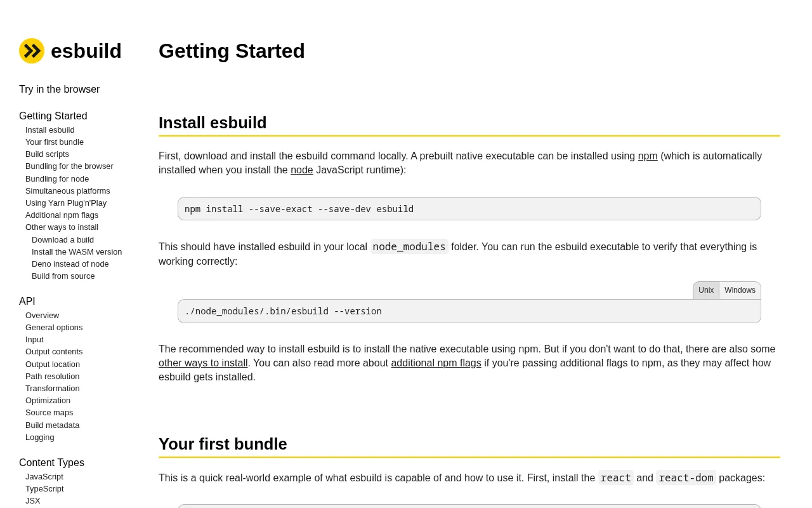Select Bundling for node link
Viewport: 812px width, 508px height.
(x=57, y=179)
